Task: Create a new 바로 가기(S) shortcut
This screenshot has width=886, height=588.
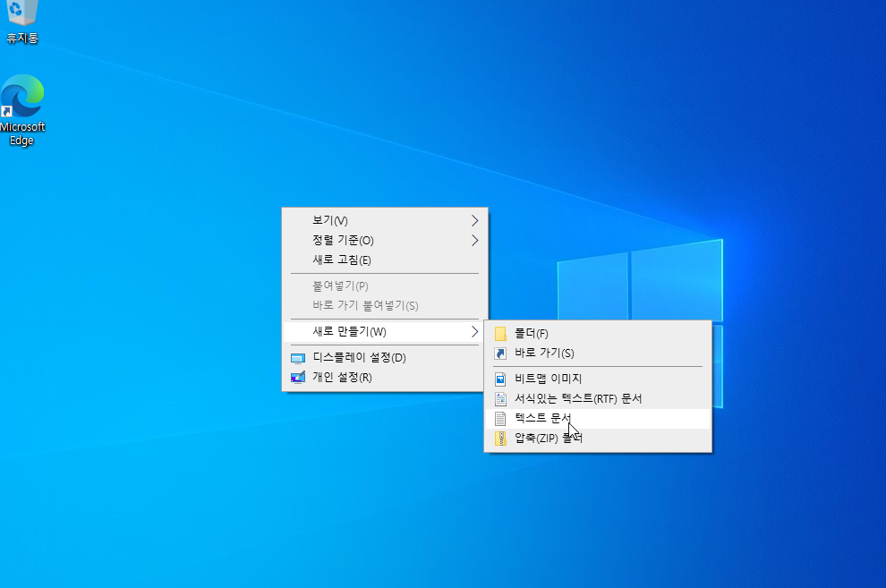Action: [x=598, y=354]
